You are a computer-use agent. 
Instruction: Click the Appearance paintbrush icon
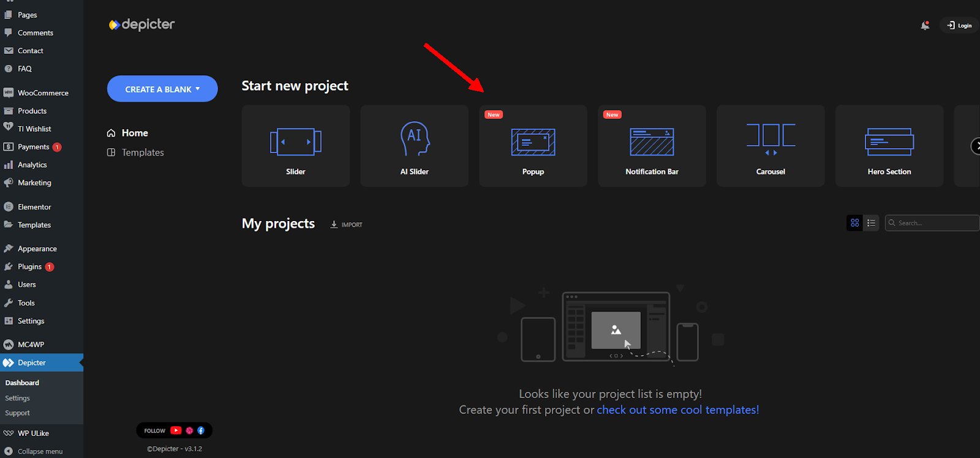click(x=9, y=249)
